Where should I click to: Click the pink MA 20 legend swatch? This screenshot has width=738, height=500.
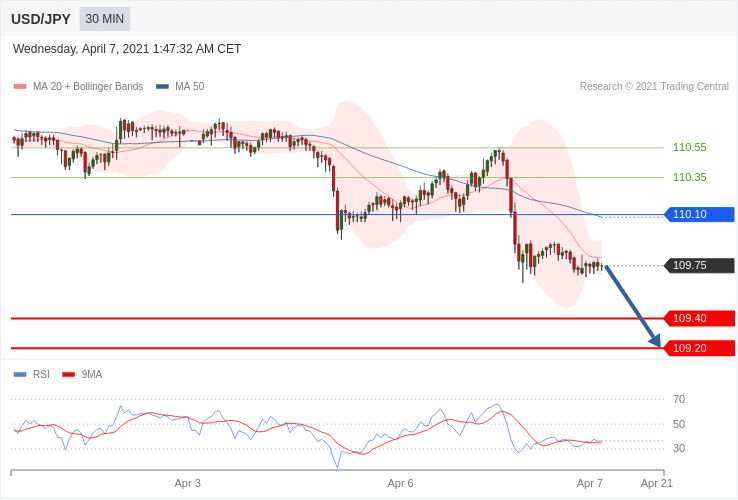click(20, 87)
